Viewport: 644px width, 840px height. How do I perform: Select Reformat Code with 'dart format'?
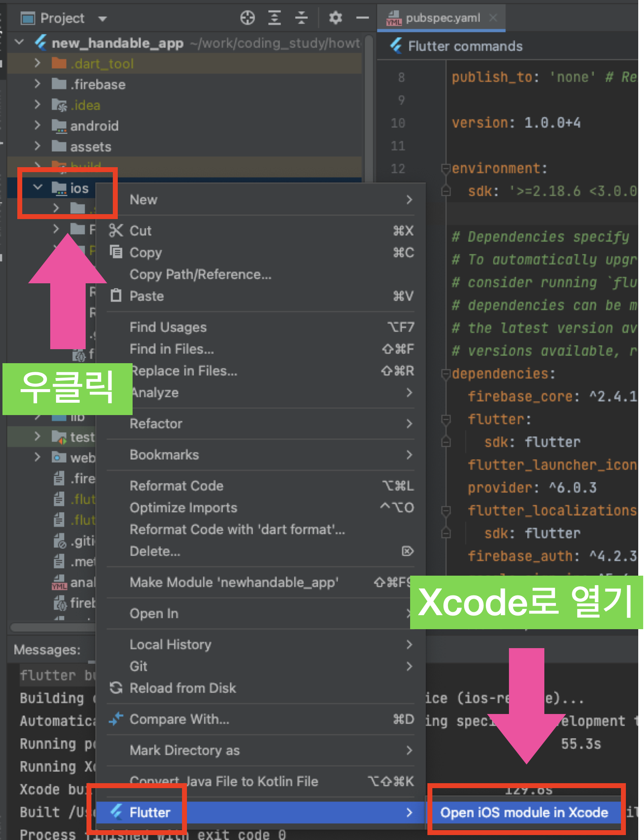pyautogui.click(x=260, y=530)
